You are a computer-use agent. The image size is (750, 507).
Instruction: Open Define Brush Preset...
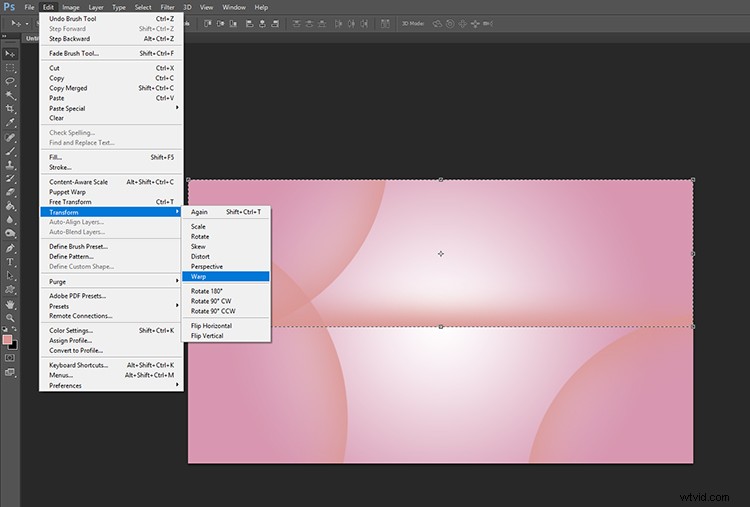point(111,246)
